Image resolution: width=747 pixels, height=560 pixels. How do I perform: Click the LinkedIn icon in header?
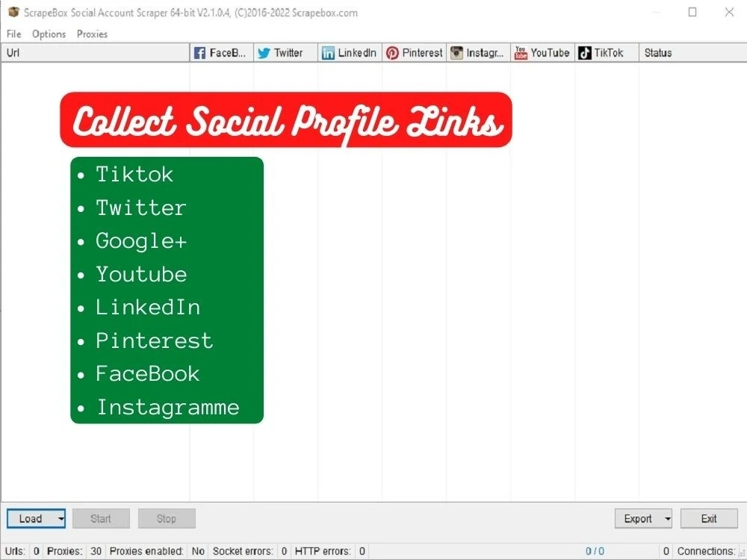pos(328,53)
